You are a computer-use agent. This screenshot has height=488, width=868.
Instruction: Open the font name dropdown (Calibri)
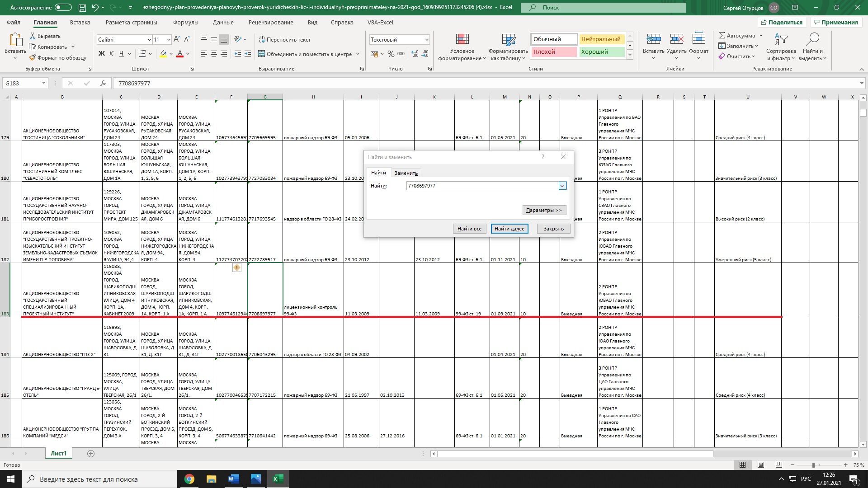pyautogui.click(x=149, y=40)
